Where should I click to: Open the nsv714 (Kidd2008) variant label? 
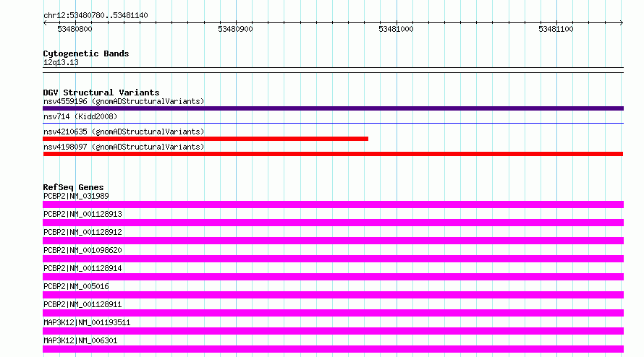point(80,116)
